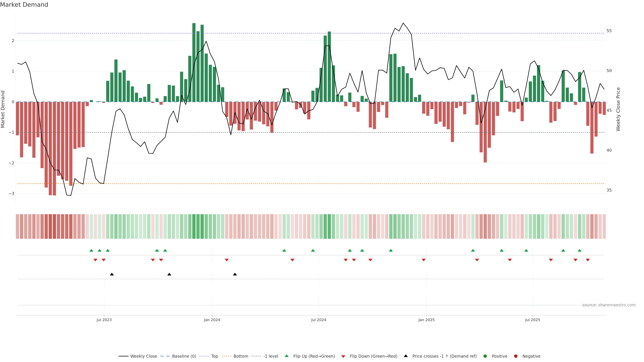Click the black Price crosses -1 legend triangle
644x362 pixels.
pyautogui.click(x=406, y=356)
